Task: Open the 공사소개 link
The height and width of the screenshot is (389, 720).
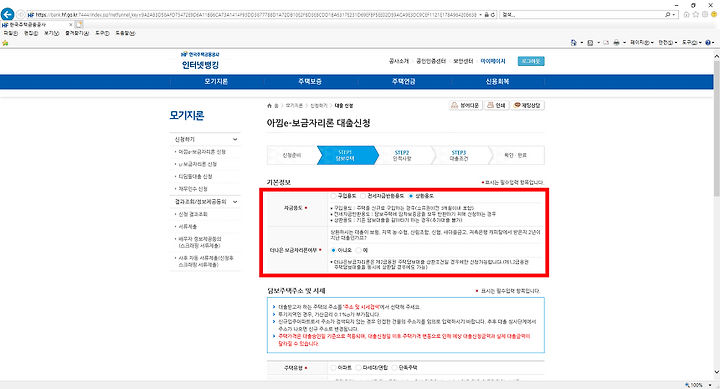Action: pos(399,61)
